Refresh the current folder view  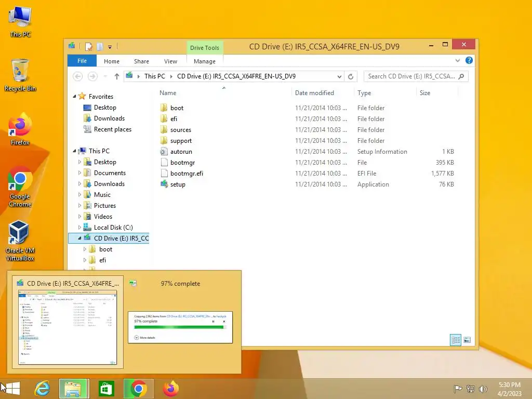tap(351, 76)
